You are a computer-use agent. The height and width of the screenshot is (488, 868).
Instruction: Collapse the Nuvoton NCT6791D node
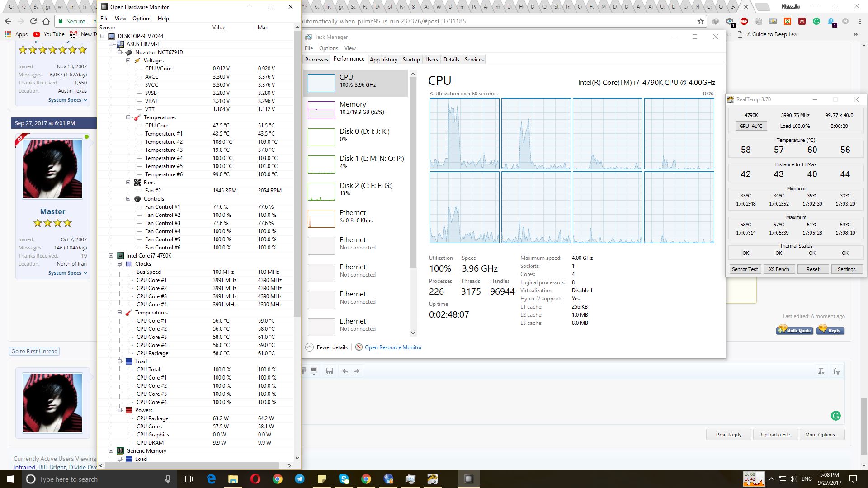tap(120, 52)
